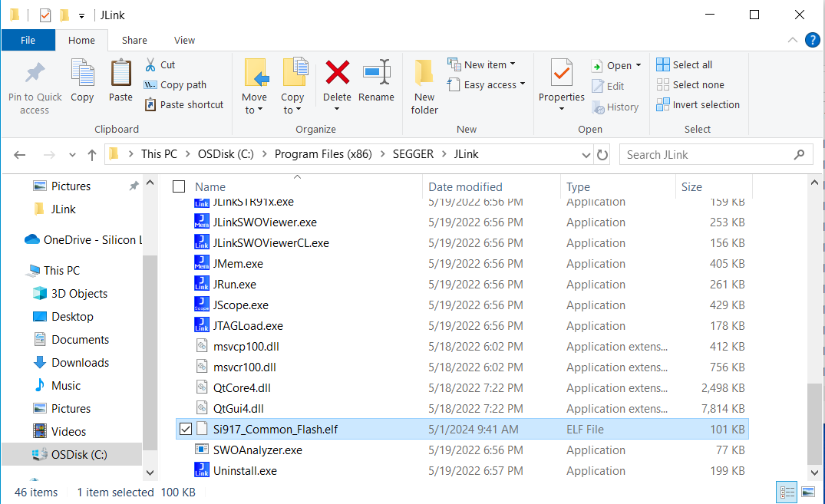
Task: Expand the Delete options arrow
Action: [x=337, y=109]
